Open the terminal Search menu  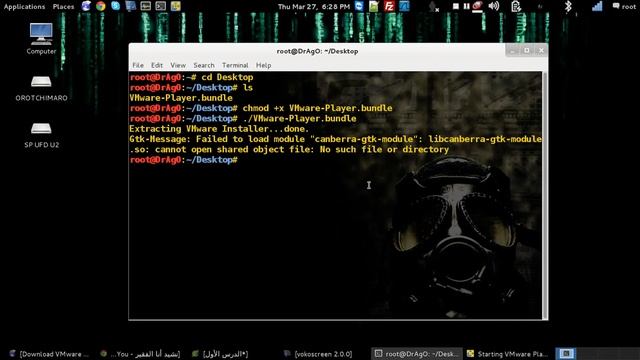tap(204, 65)
